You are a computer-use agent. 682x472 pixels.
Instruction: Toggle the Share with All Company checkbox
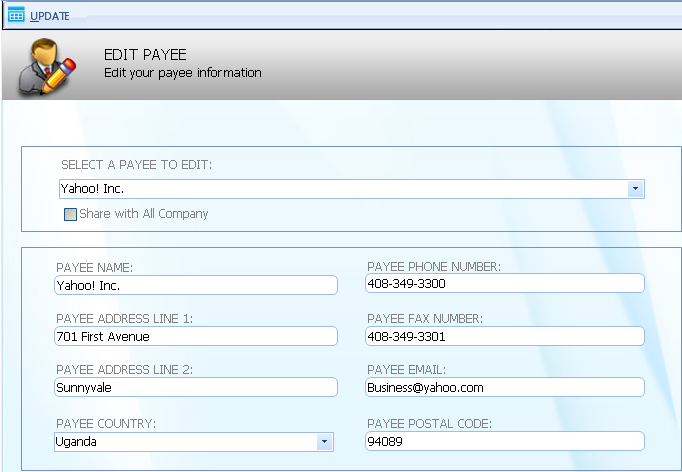(x=70, y=214)
